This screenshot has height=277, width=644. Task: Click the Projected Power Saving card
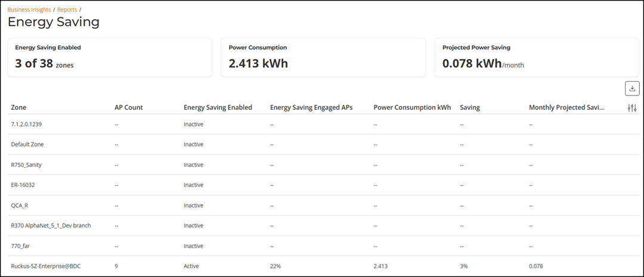point(537,57)
